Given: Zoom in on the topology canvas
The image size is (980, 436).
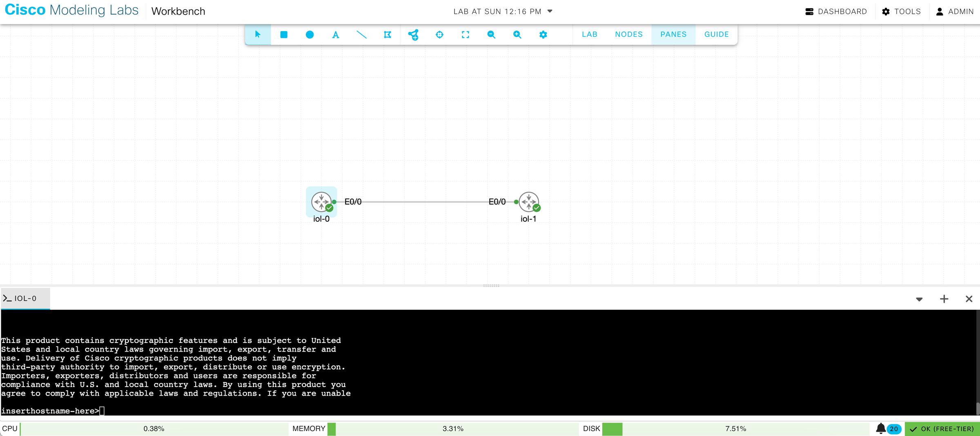Looking at the screenshot, I should point(517,35).
